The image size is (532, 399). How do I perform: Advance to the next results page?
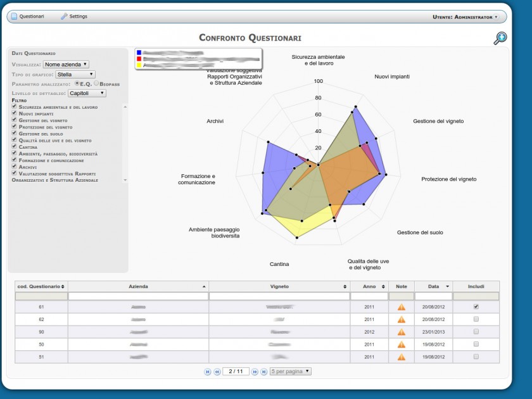[x=255, y=372]
